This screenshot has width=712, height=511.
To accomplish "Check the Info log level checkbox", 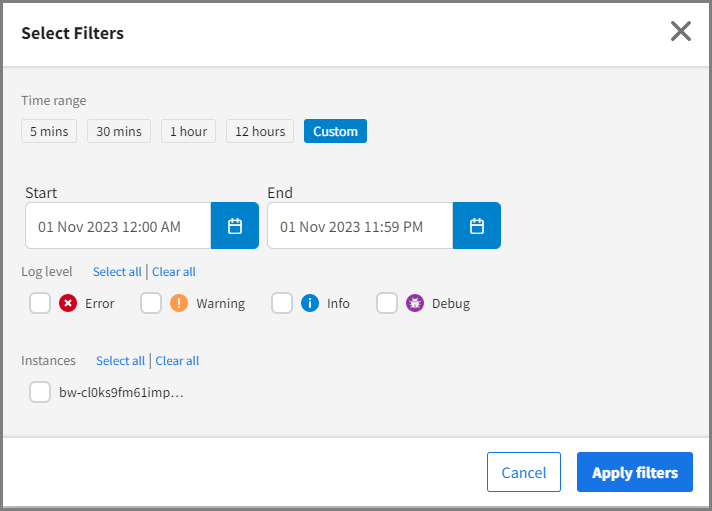I will coord(282,303).
